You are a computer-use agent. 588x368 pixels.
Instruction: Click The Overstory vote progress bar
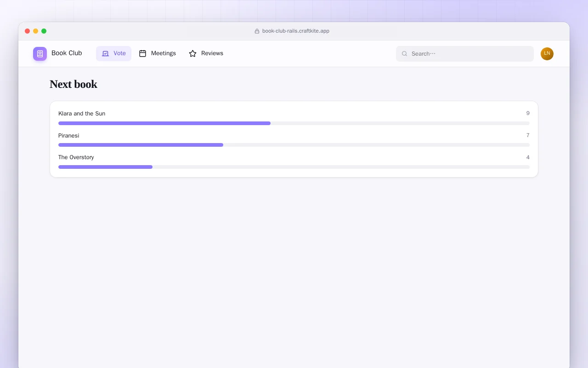point(294,167)
